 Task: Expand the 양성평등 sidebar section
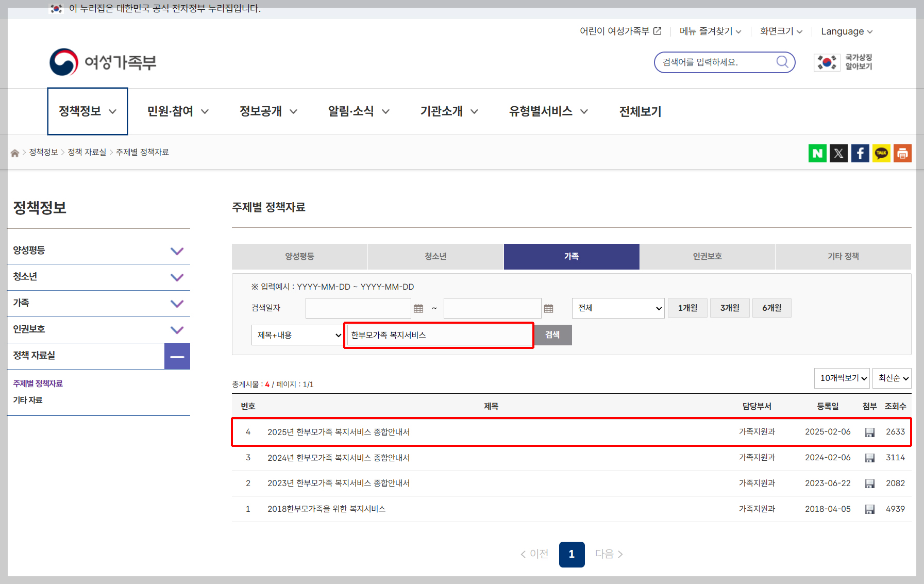[x=177, y=251]
